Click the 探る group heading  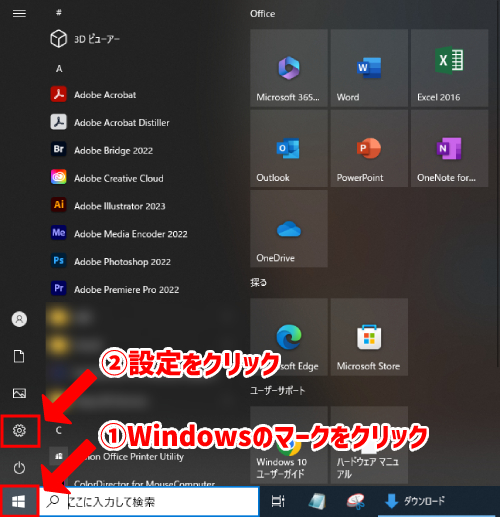(x=258, y=283)
